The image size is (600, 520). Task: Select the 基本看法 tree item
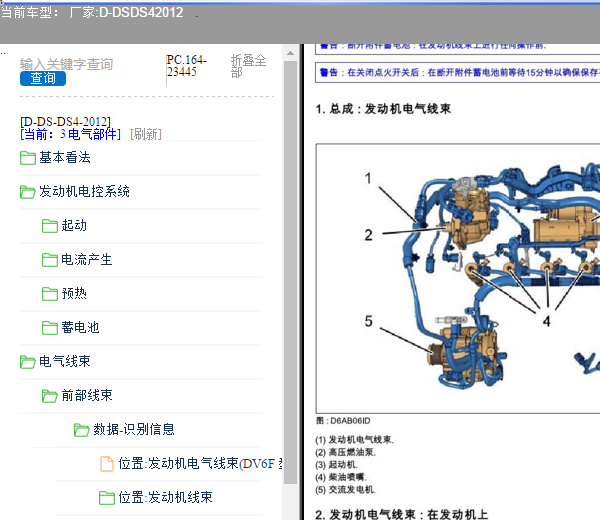tap(65, 157)
